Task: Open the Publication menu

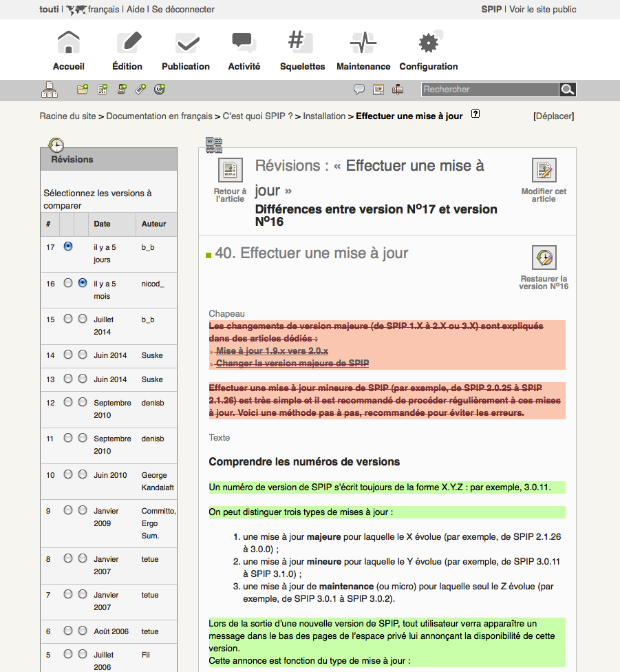Action: (186, 43)
